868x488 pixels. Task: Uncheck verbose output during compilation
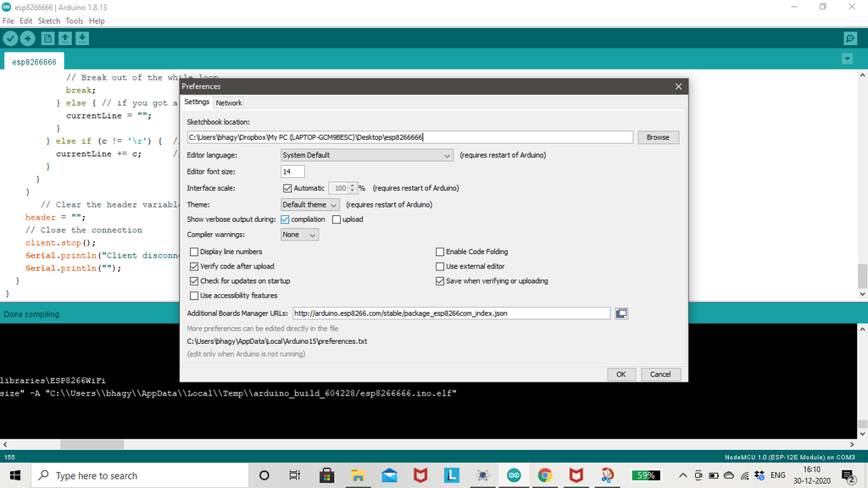[285, 219]
